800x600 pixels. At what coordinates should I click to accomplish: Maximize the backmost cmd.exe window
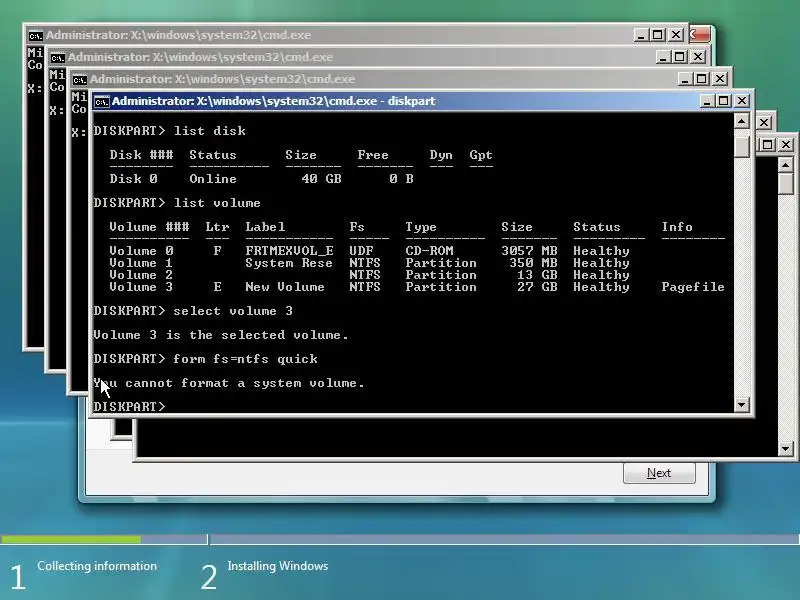tap(658, 35)
